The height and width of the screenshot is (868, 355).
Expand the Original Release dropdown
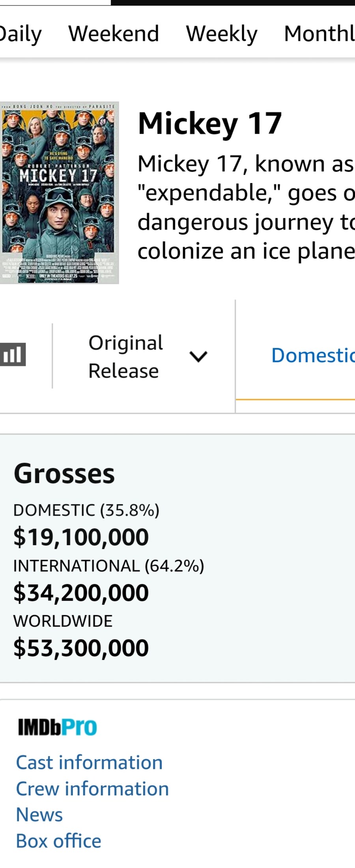pos(146,356)
